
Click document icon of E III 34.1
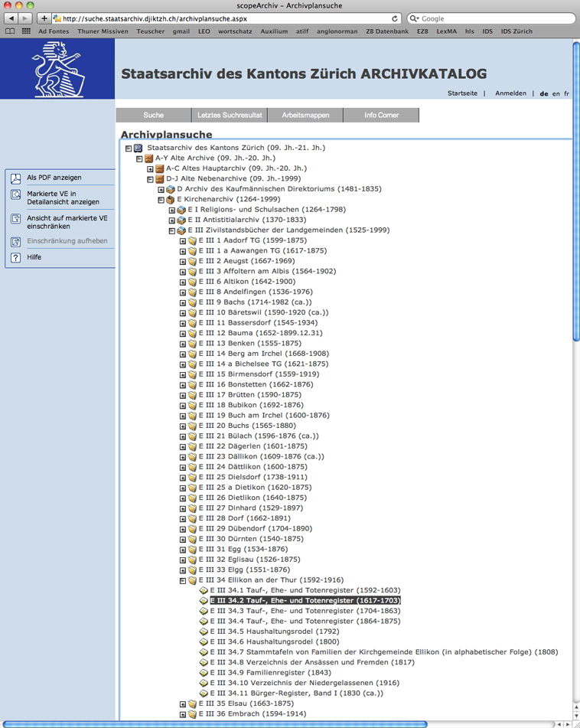(x=204, y=590)
